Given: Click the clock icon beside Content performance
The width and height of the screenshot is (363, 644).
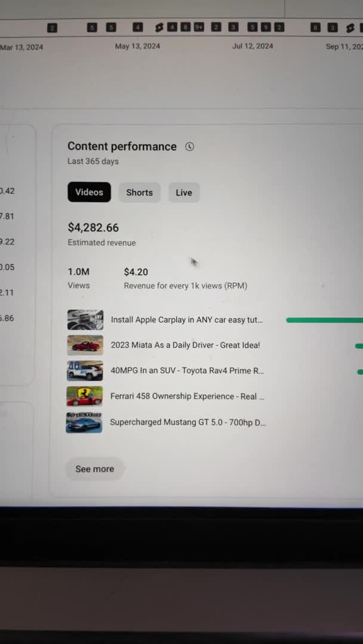Looking at the screenshot, I should pyautogui.click(x=189, y=146).
